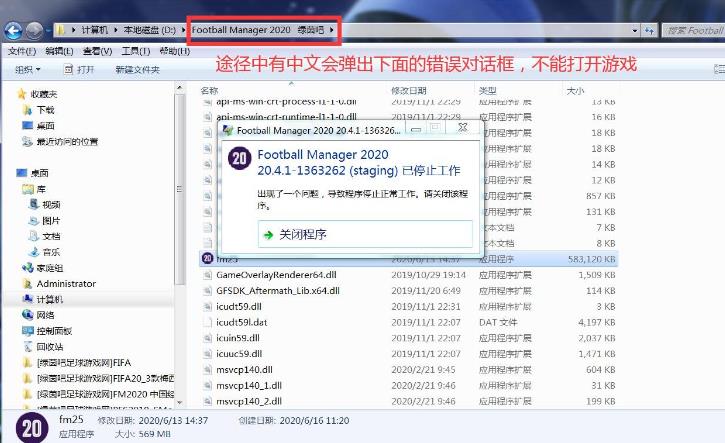Viewport: 725px width, 443px height.
Task: Select icuin59.dll file
Action: (x=238, y=338)
